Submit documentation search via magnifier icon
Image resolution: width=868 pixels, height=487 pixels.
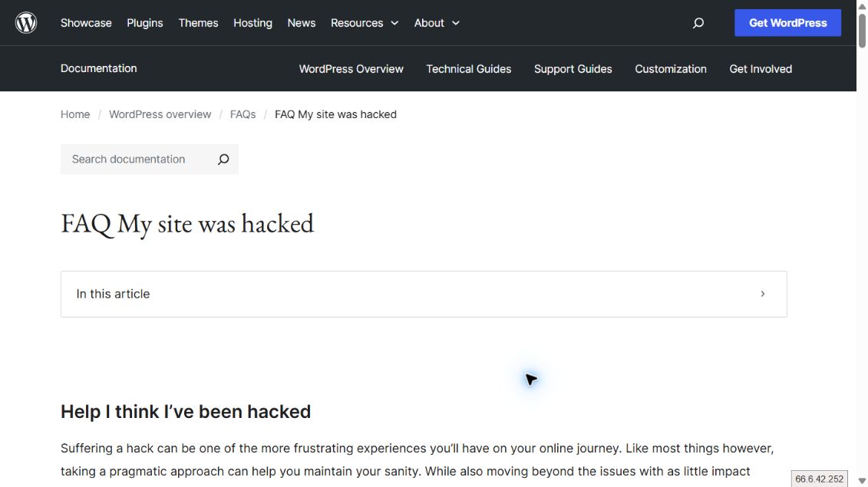click(x=223, y=160)
